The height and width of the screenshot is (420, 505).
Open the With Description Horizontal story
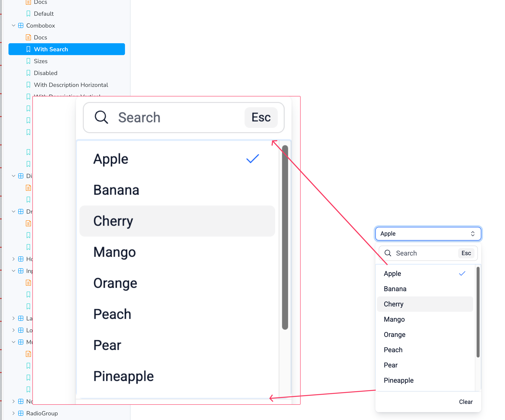[x=71, y=85]
